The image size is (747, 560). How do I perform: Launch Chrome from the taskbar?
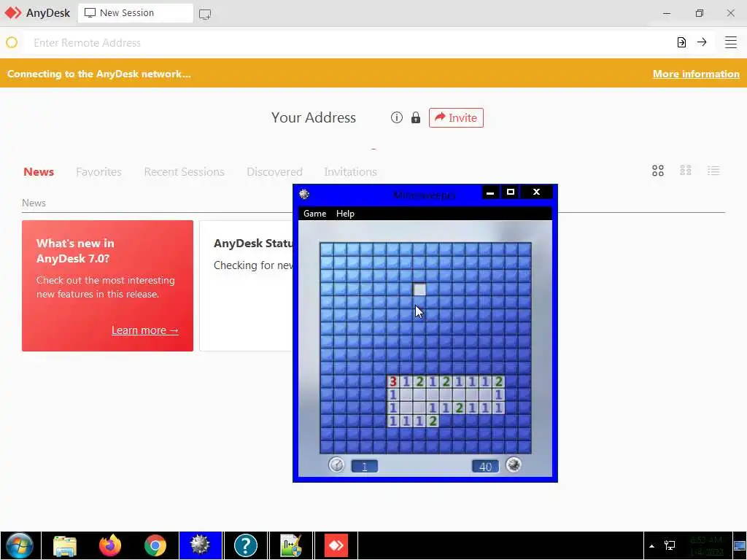tap(155, 545)
